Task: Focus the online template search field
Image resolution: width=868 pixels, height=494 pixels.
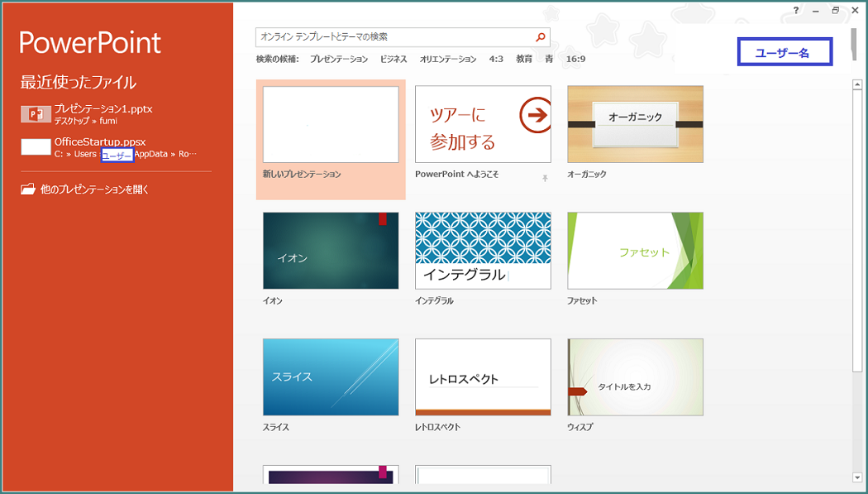Action: pyautogui.click(x=403, y=37)
